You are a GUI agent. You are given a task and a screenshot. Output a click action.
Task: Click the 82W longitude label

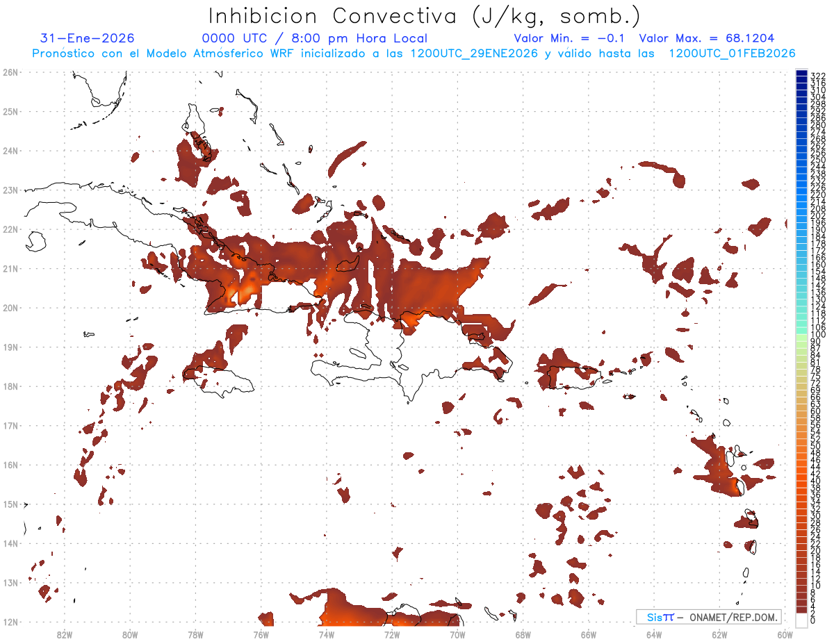pos(64,634)
